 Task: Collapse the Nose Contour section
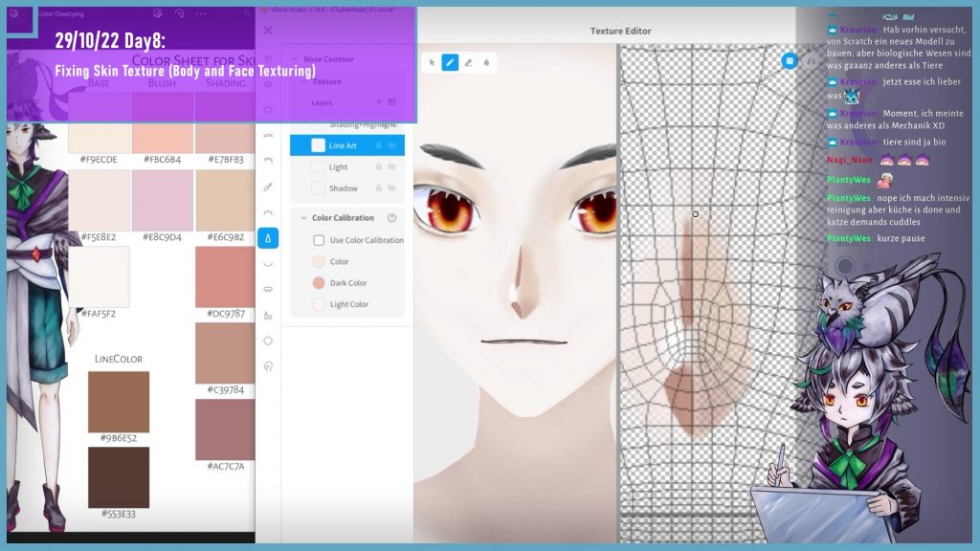(296, 59)
